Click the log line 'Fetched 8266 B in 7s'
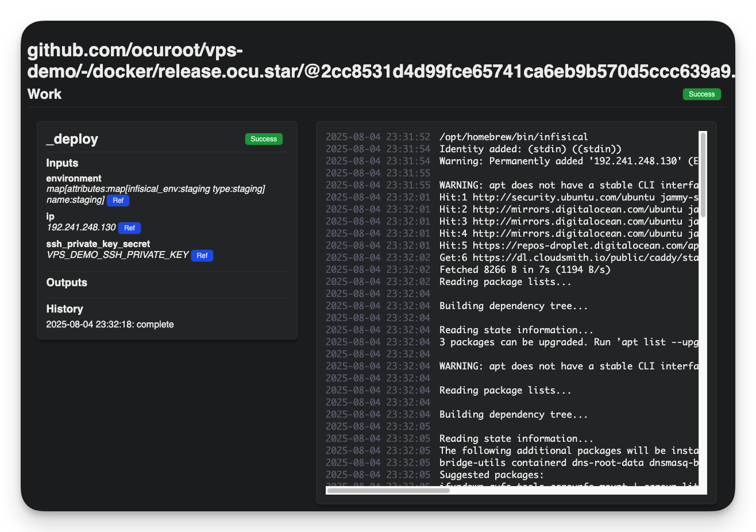This screenshot has width=756, height=532. 524,269
